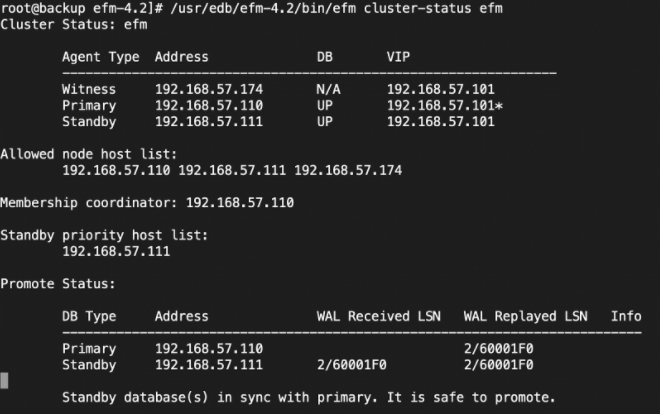This screenshot has width=660, height=414.
Task: Click the starred VIP 192.168.57.101* in Primary row
Action: click(x=444, y=106)
